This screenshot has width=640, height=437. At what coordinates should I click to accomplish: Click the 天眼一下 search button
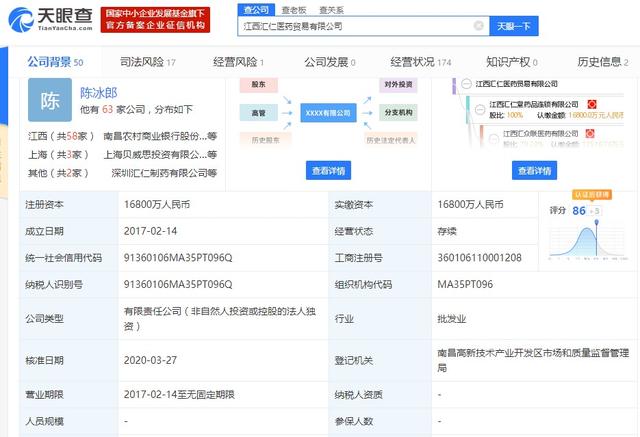[513, 26]
